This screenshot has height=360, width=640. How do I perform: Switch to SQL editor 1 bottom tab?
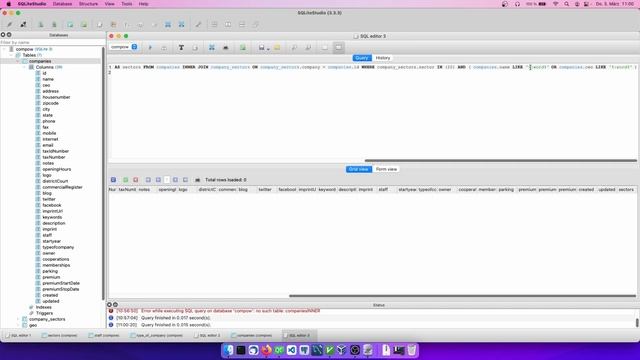pyautogui.click(x=18, y=336)
